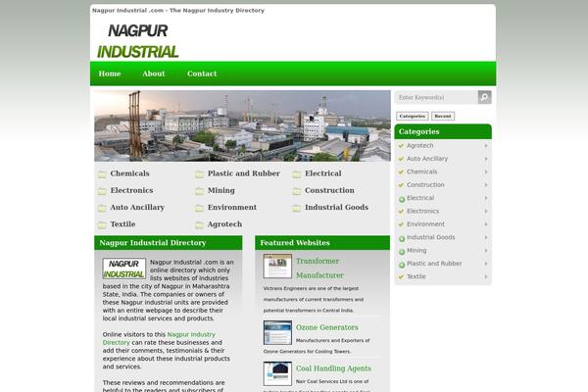Click the green circle icon next to sidebar Mining
This screenshot has width=588, height=392.
pyautogui.click(x=402, y=252)
